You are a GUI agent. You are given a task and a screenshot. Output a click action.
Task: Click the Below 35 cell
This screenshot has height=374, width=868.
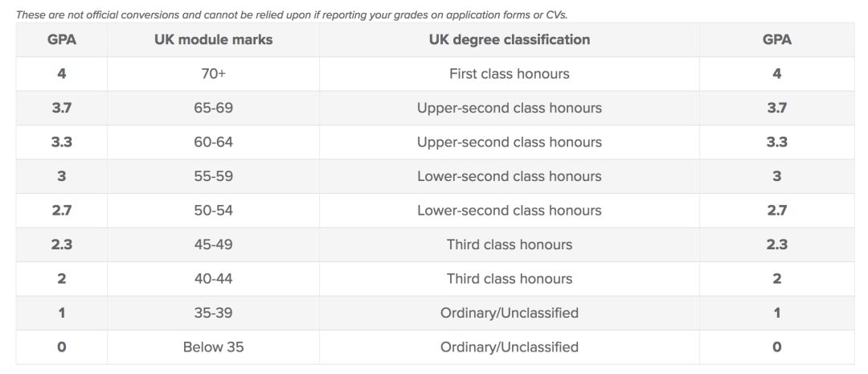coord(213,347)
